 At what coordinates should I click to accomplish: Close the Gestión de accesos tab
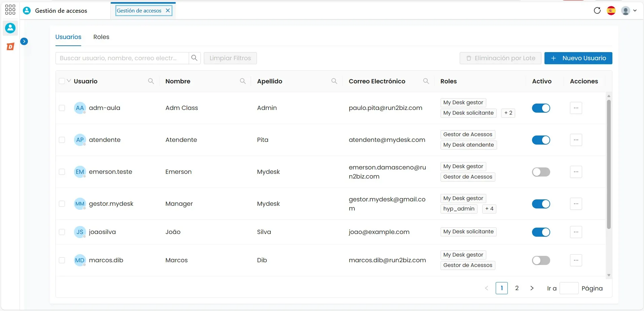click(167, 10)
